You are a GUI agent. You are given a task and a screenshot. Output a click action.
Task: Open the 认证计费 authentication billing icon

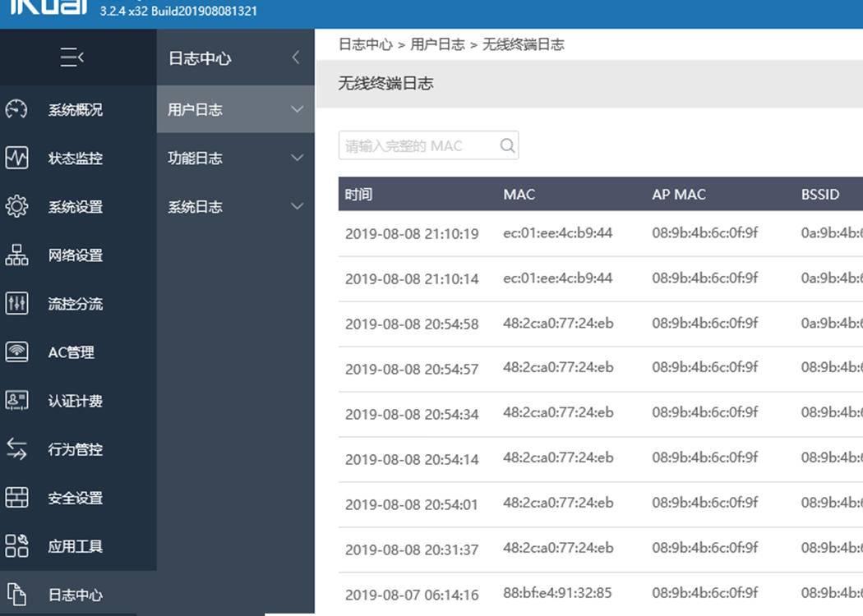16,400
